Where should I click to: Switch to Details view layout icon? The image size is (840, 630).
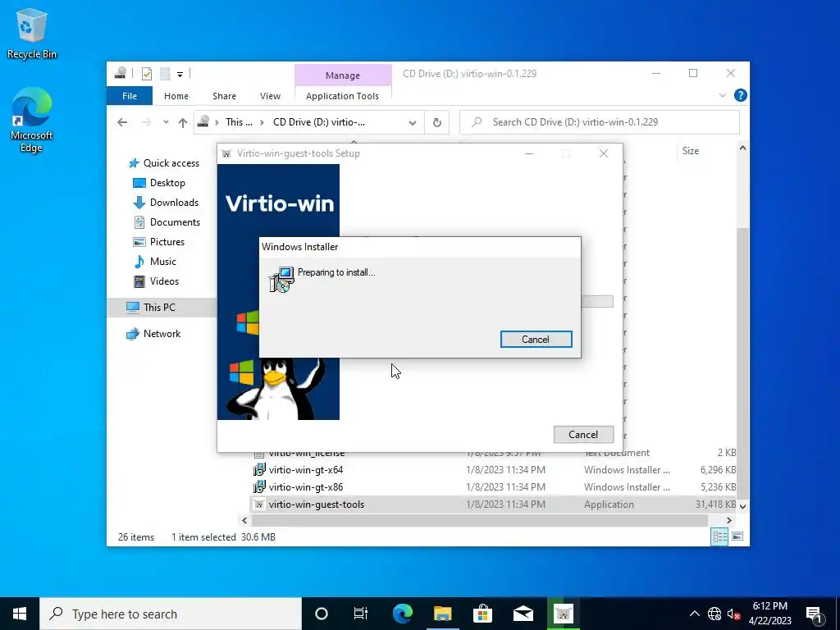pyautogui.click(x=719, y=536)
